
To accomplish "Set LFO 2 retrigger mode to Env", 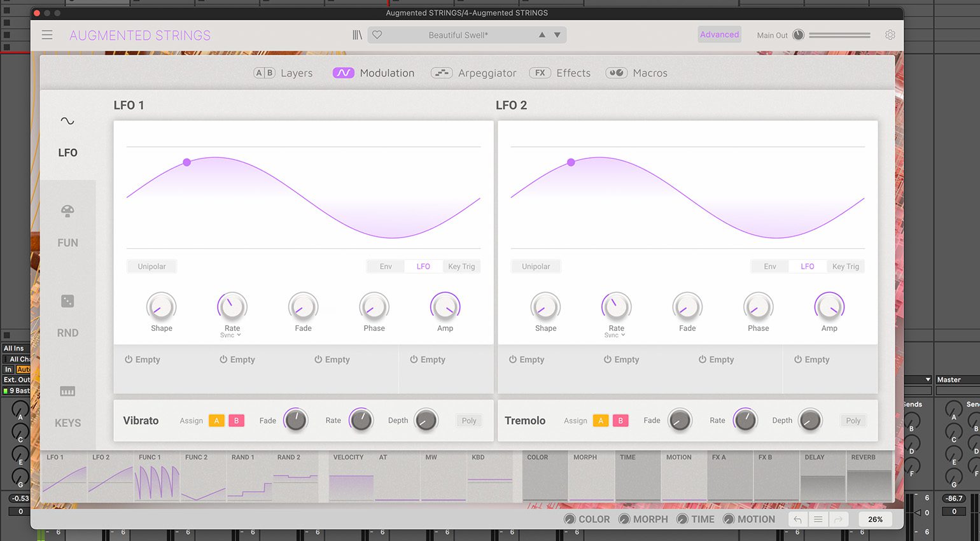I will coord(770,267).
